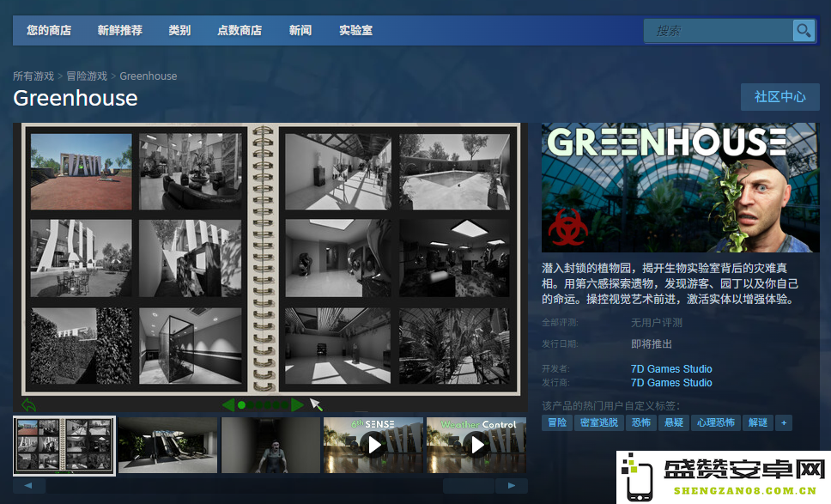Follow the Greenhouse breadcrumb link

(149, 76)
